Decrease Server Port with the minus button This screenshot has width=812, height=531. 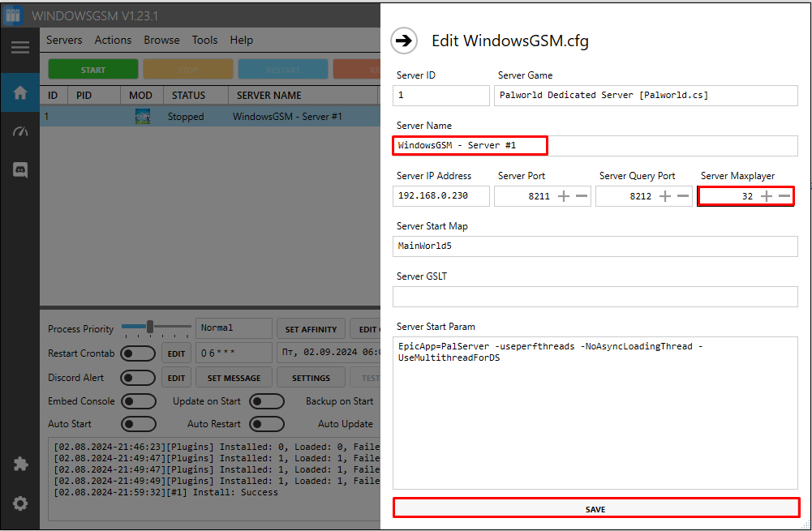click(x=582, y=196)
